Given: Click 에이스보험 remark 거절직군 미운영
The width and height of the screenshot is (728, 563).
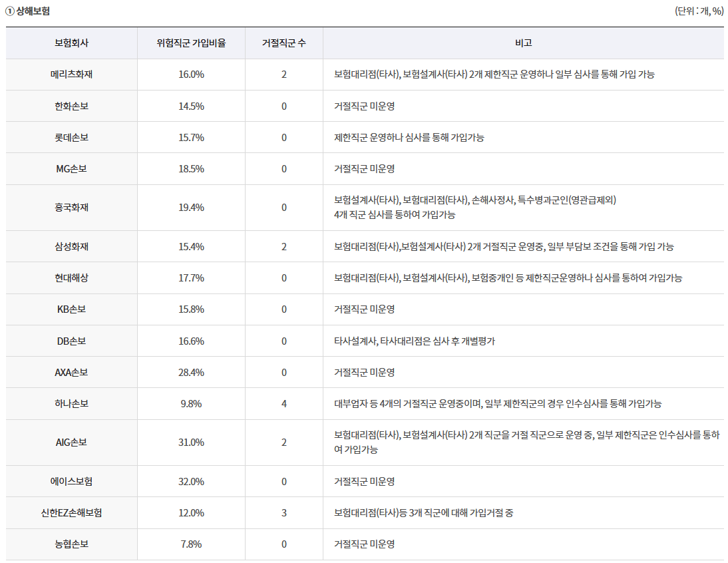Looking at the screenshot, I should point(365,481).
